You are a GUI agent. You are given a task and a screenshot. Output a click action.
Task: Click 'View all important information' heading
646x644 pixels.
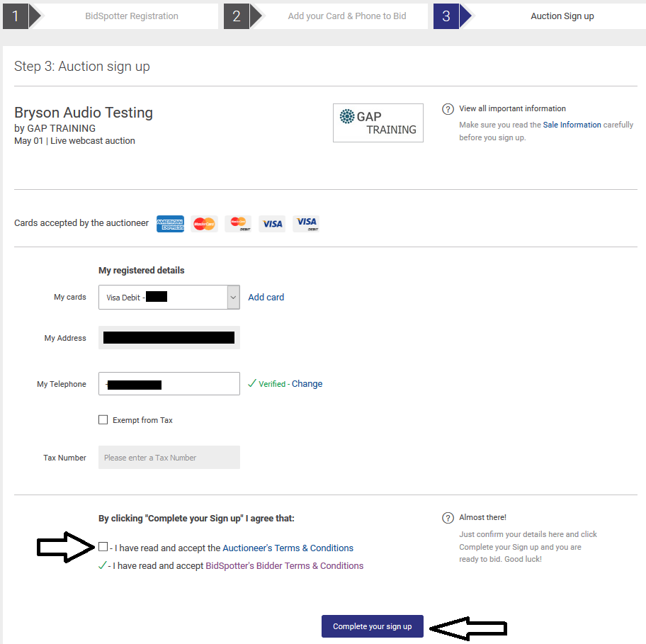pos(513,108)
